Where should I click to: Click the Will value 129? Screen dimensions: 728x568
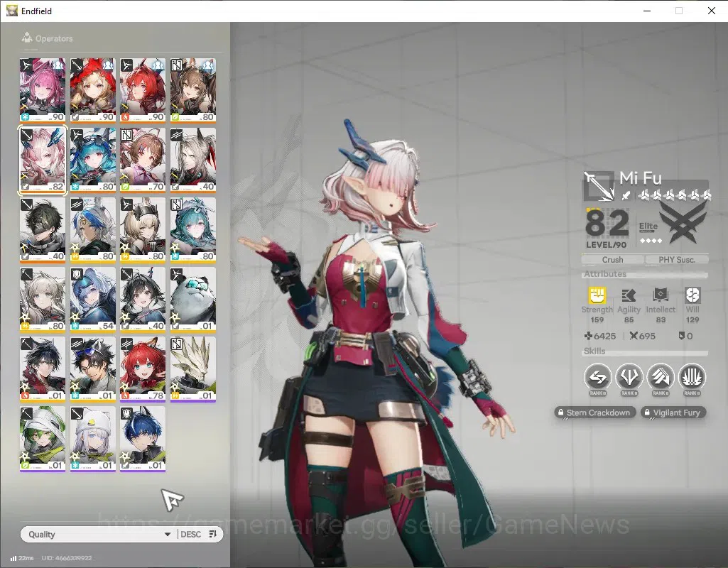click(x=692, y=319)
